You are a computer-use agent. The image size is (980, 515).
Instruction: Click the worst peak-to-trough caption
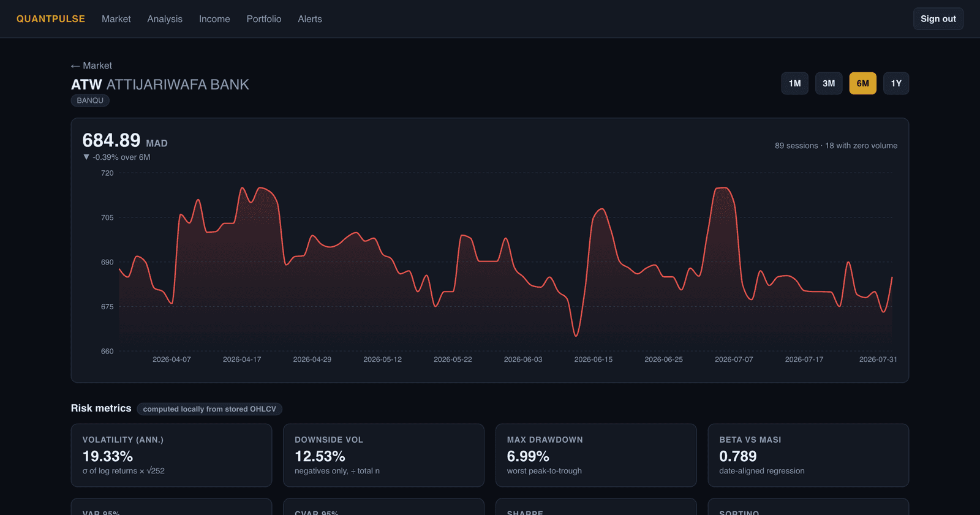[545, 471]
